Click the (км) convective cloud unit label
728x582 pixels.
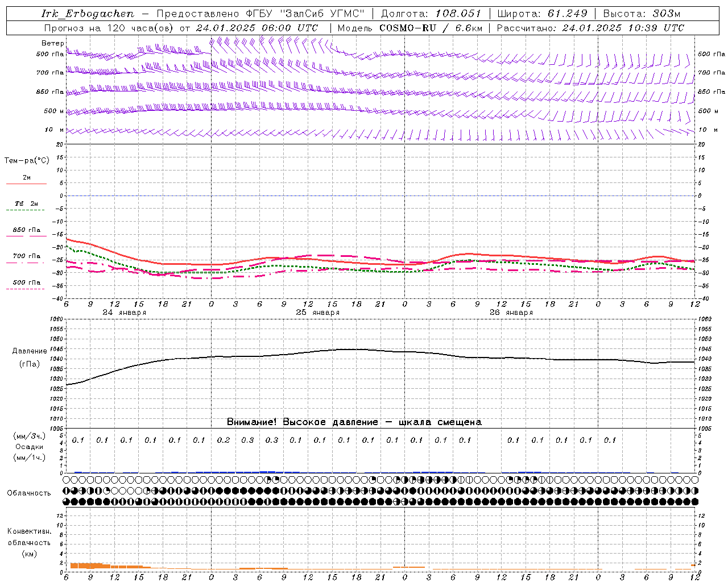point(29,554)
